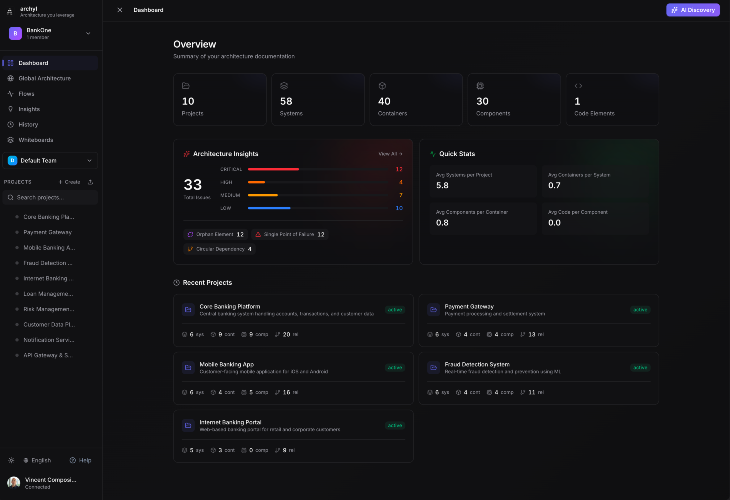The image size is (730, 500).
Task: Click the Orphan Element 12 tag
Action: (x=216, y=234)
